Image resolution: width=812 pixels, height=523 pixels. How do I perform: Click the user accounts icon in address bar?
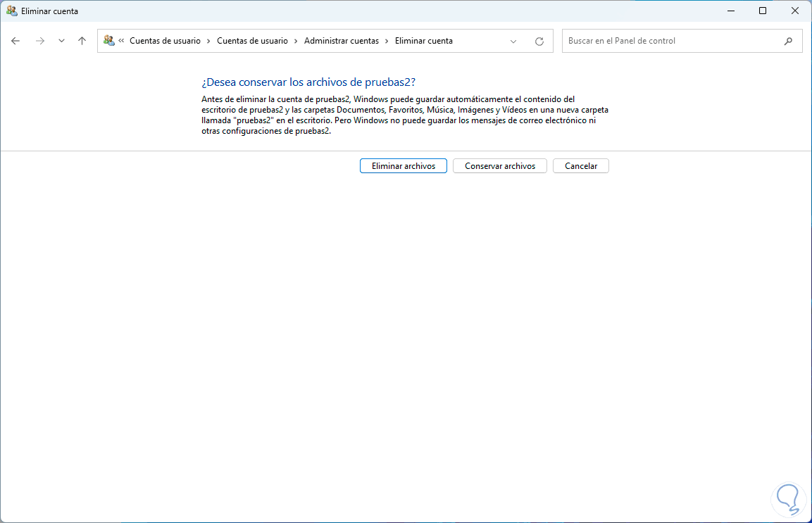pos(109,41)
